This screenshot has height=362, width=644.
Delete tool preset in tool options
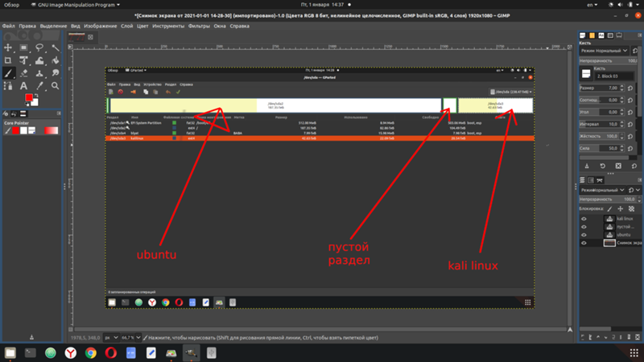coord(618,166)
